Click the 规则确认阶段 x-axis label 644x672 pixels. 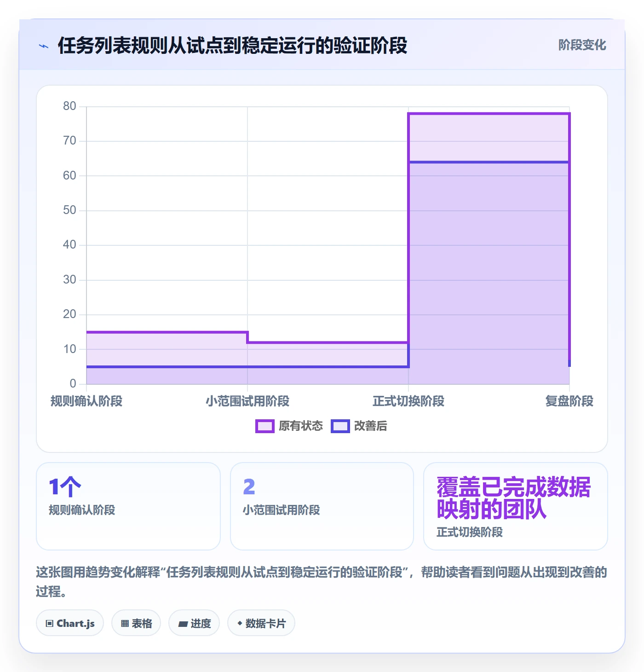pos(86,401)
